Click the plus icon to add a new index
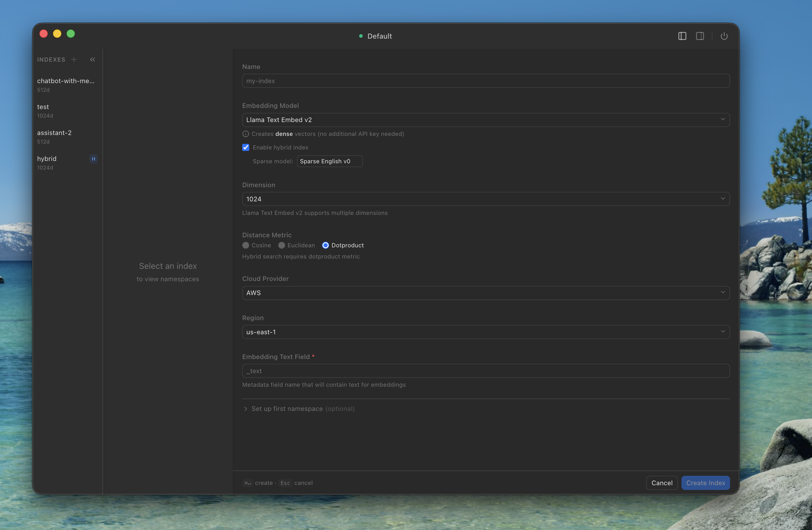Image resolution: width=812 pixels, height=530 pixels. (74, 59)
